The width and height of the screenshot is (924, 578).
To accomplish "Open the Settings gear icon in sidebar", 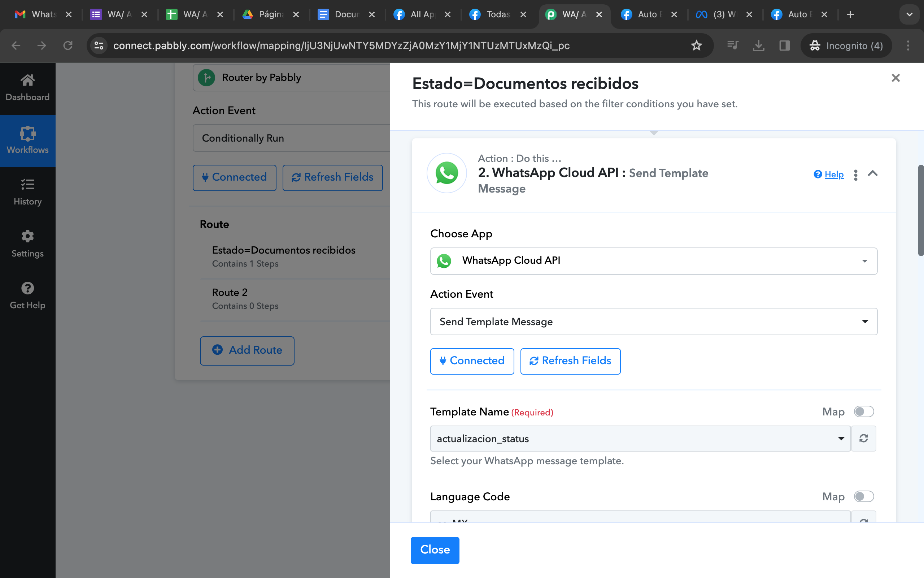I will (27, 236).
